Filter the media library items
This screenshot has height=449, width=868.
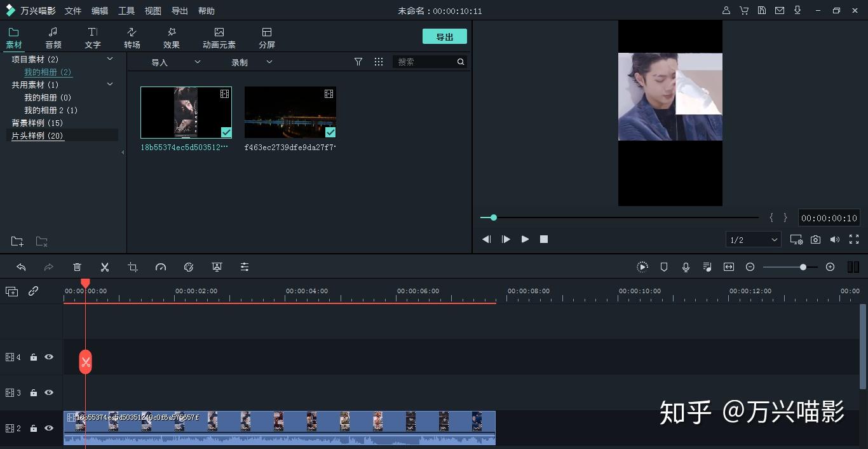358,62
